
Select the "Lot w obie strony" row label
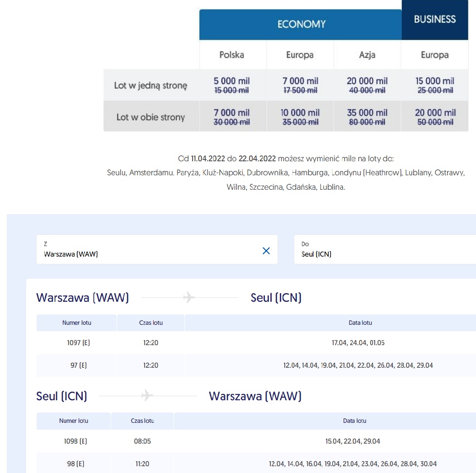point(151,117)
